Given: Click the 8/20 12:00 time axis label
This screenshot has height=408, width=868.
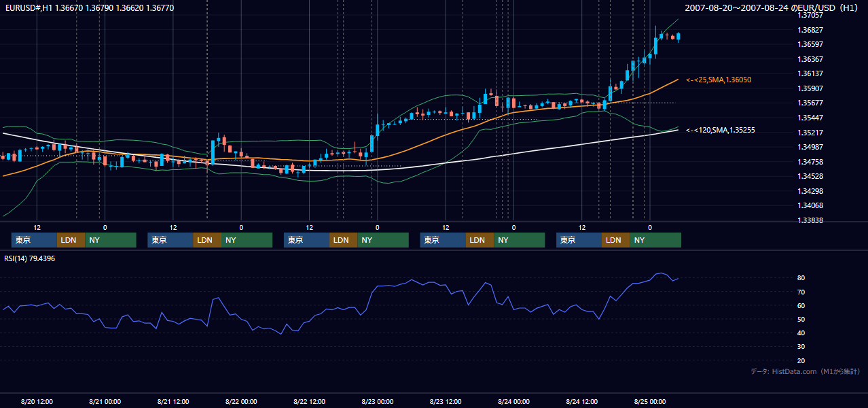Looking at the screenshot, I should 37,401.
